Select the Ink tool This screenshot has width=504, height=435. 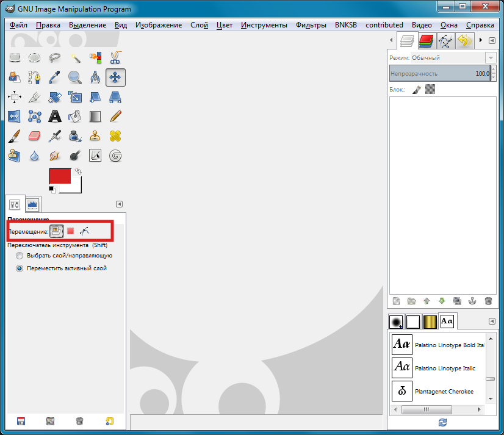(x=75, y=136)
